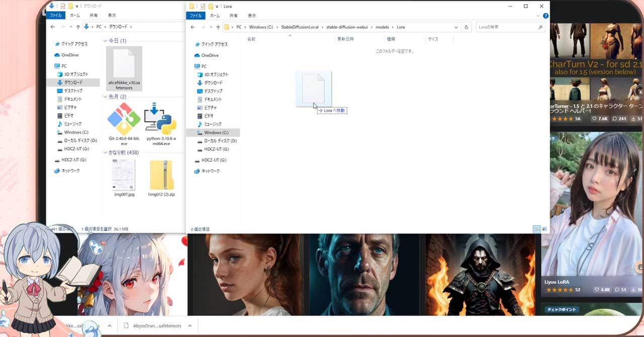
Task: Click the properties icon in the quick access toolbar
Action: click(203, 6)
